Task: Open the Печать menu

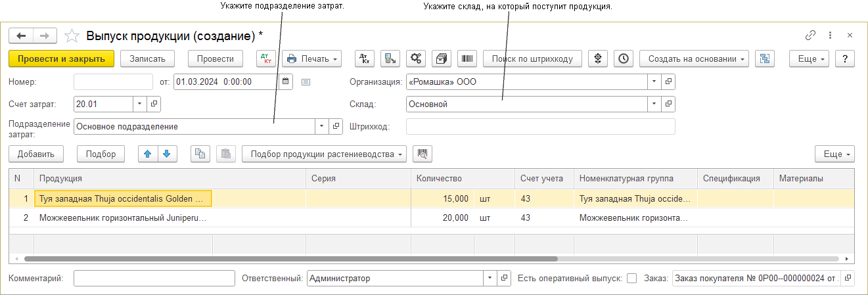Action: click(312, 58)
